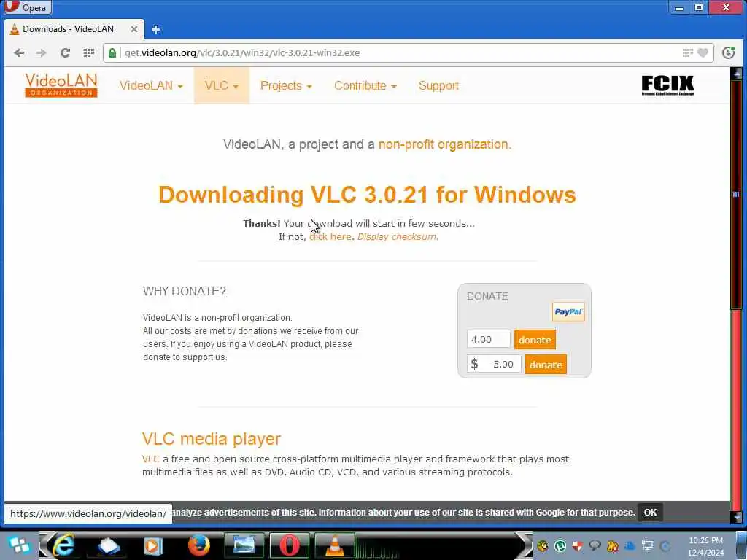Click the red shield security tray icon
This screenshot has width=747, height=560.
[578, 546]
